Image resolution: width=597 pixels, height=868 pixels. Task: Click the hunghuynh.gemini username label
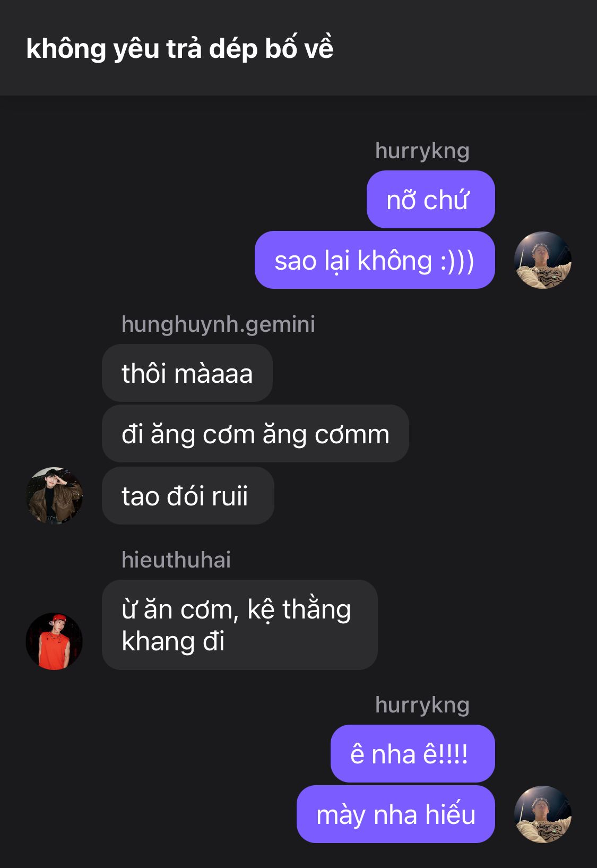(x=218, y=324)
